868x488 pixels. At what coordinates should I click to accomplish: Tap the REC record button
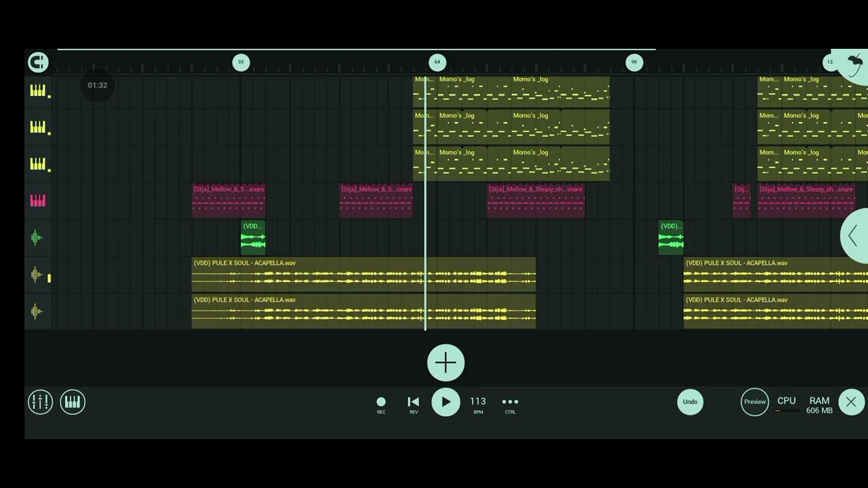click(381, 405)
